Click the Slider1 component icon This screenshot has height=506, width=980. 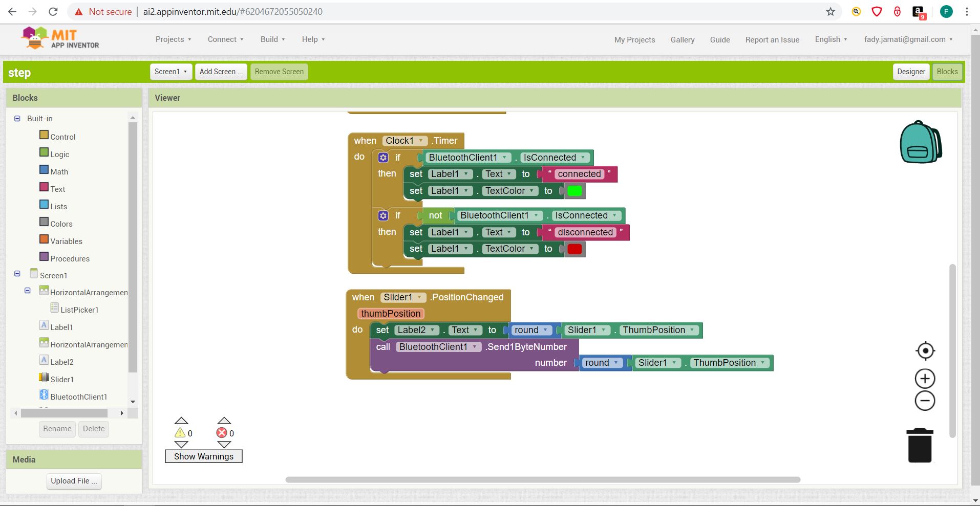click(x=44, y=378)
